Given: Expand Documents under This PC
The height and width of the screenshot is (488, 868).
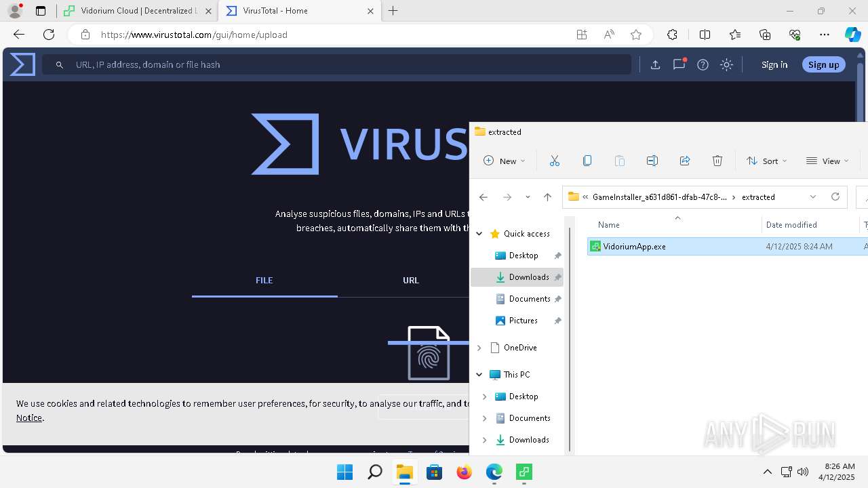Looking at the screenshot, I should coord(484,418).
